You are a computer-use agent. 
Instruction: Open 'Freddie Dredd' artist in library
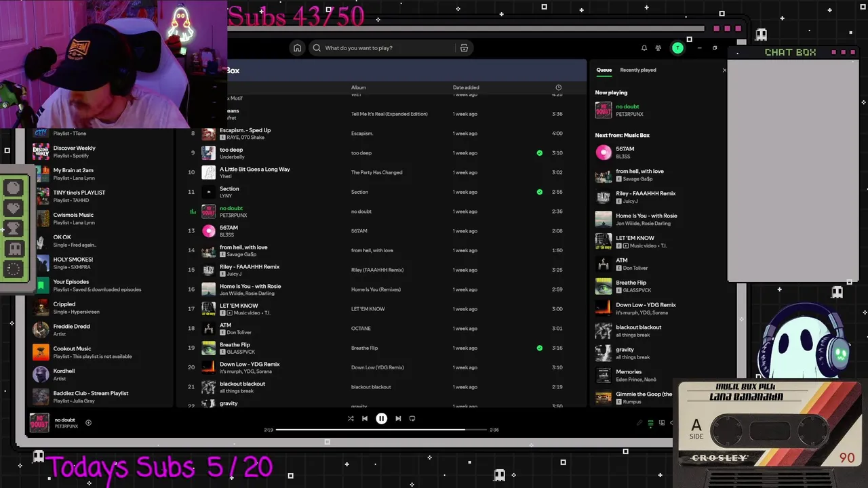click(x=102, y=330)
